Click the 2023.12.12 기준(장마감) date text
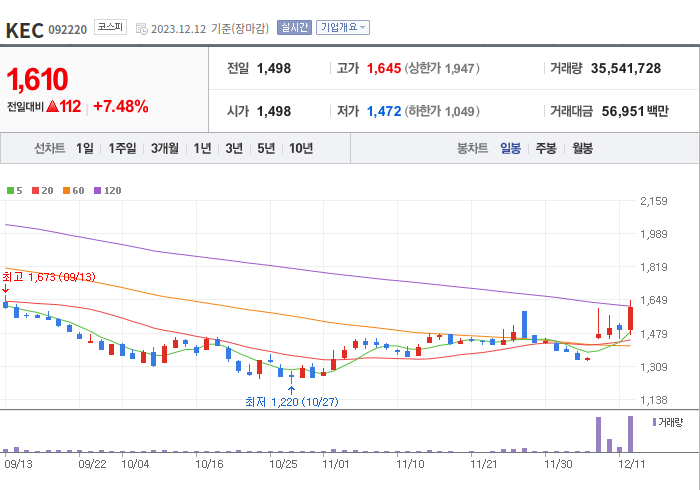This screenshot has height=490, width=700. point(210,29)
